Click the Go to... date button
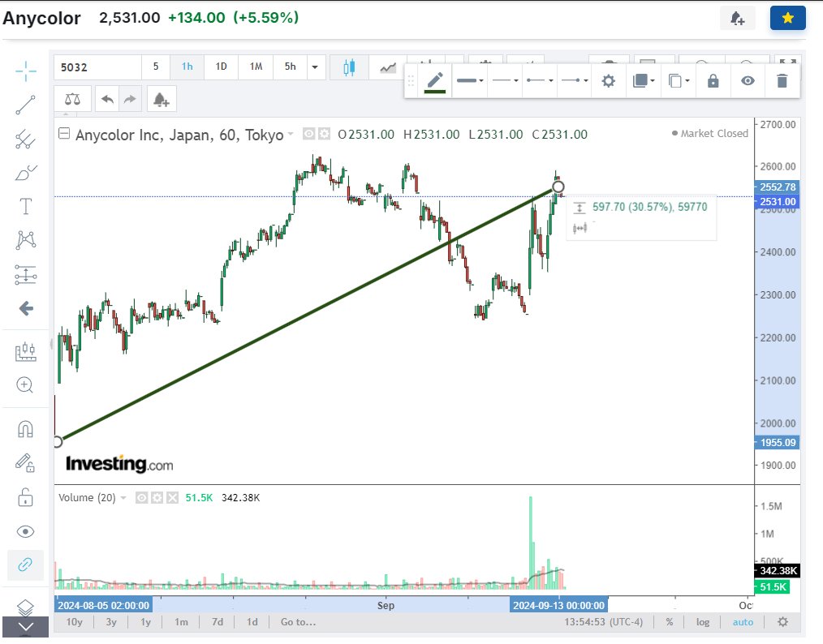This screenshot has height=644, width=823. click(x=298, y=622)
